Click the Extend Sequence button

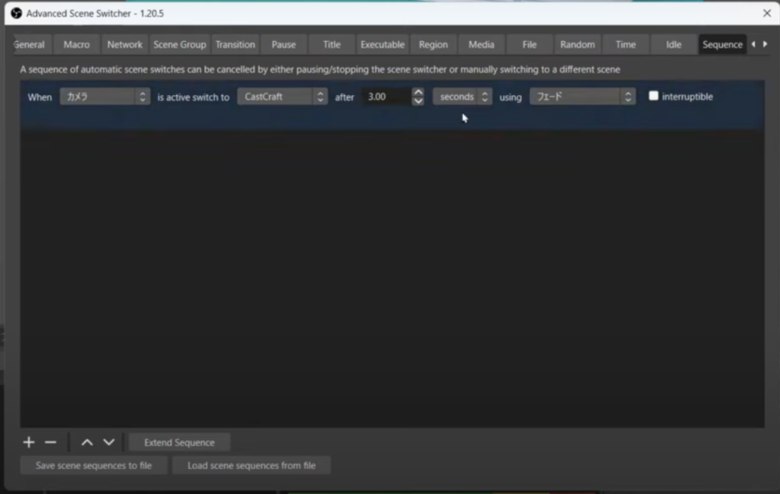pos(179,442)
